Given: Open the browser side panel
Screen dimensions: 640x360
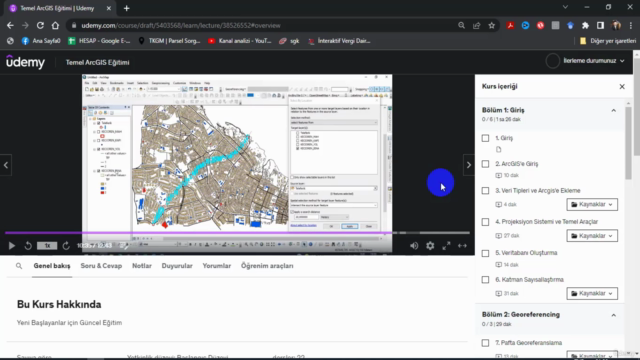Looking at the screenshot, I should click(x=600, y=25).
